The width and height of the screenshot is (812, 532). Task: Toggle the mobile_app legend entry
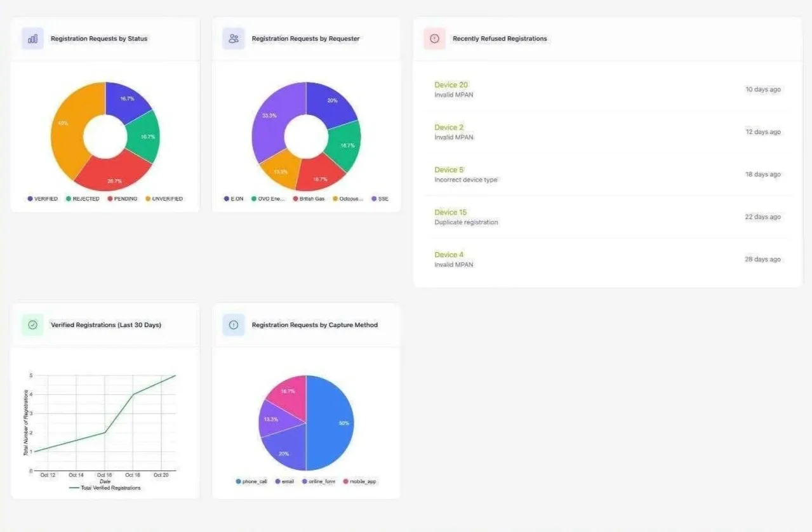(360, 482)
